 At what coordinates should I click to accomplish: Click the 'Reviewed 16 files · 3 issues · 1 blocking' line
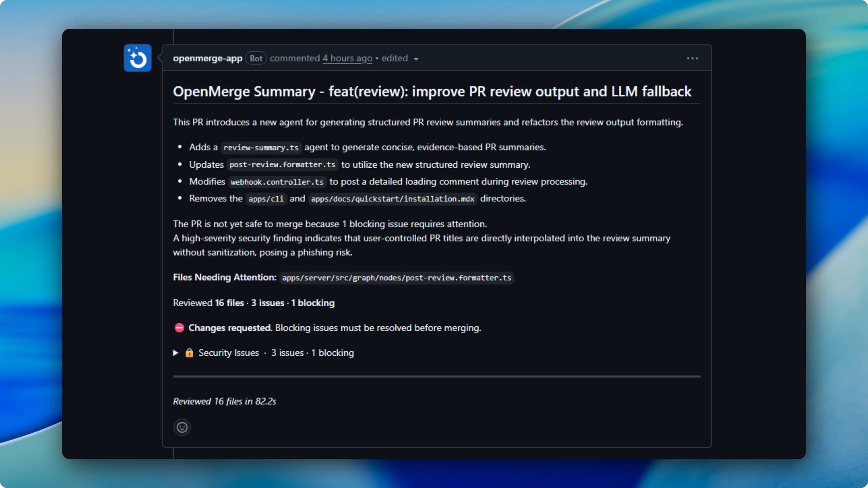254,303
